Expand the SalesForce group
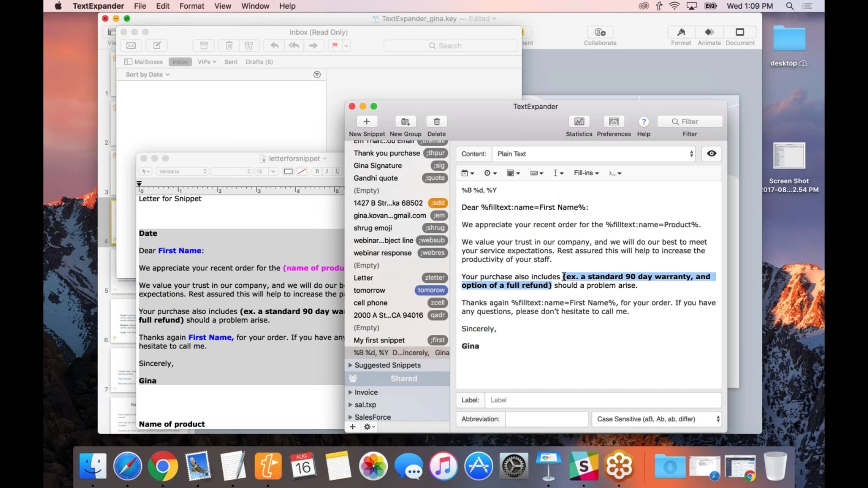Screen dimensions: 868x488 [x=350, y=417]
